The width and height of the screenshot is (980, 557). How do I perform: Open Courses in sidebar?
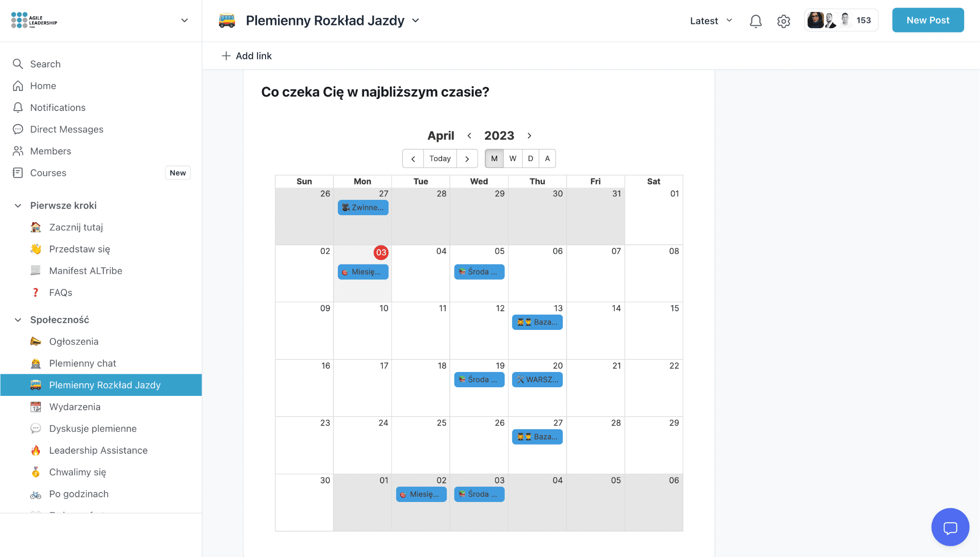coord(48,173)
